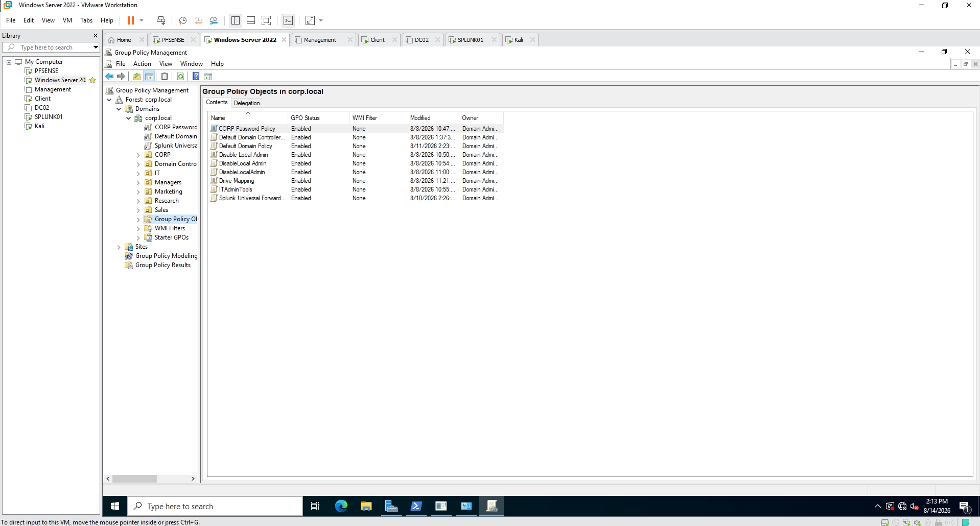Select the Research OU in the tree
Screen dimensions: 980x526
167,201
